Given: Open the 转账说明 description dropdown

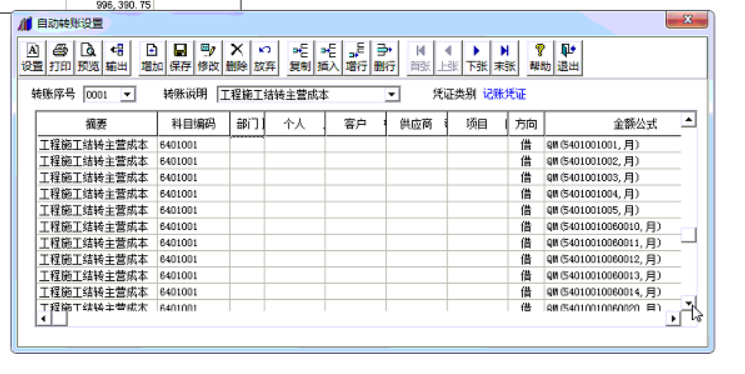Looking at the screenshot, I should coord(392,95).
